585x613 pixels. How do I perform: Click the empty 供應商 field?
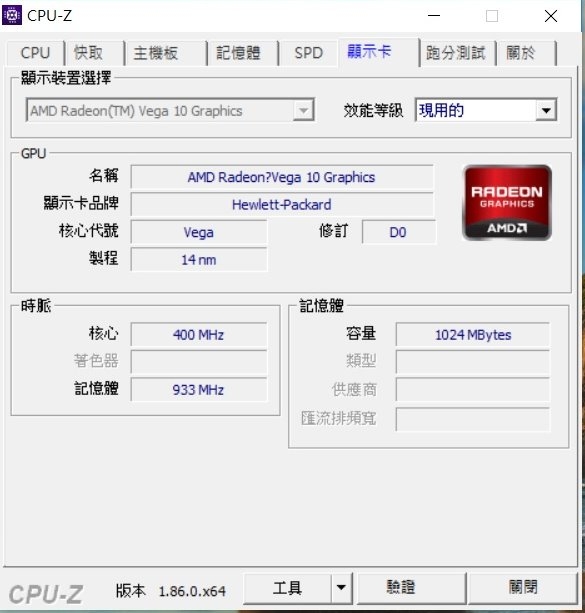click(473, 389)
